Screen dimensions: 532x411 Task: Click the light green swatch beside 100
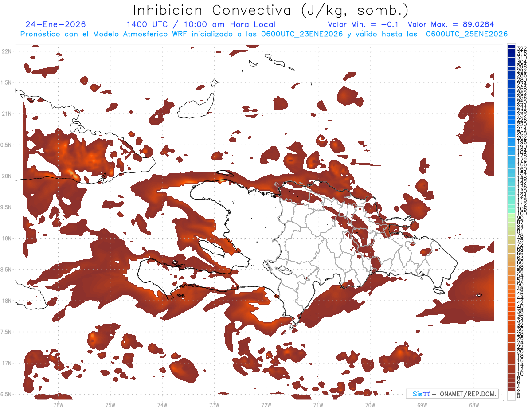point(511,215)
